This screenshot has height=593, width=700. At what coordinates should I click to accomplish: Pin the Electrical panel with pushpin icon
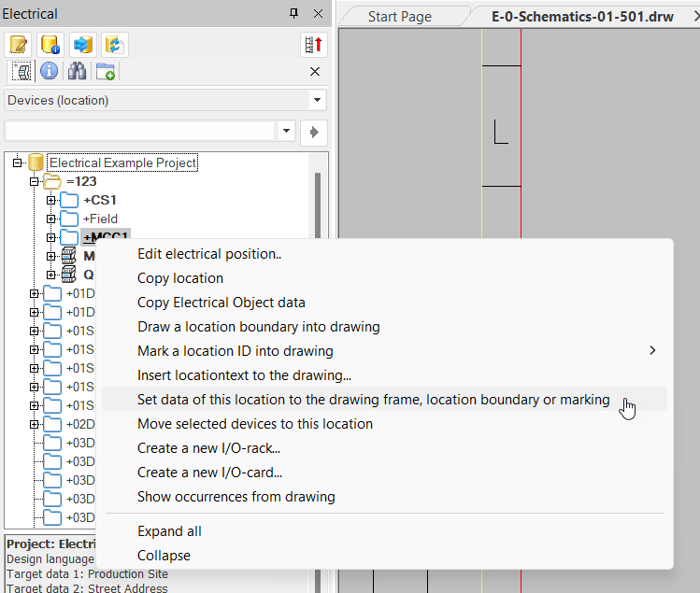pyautogui.click(x=293, y=13)
